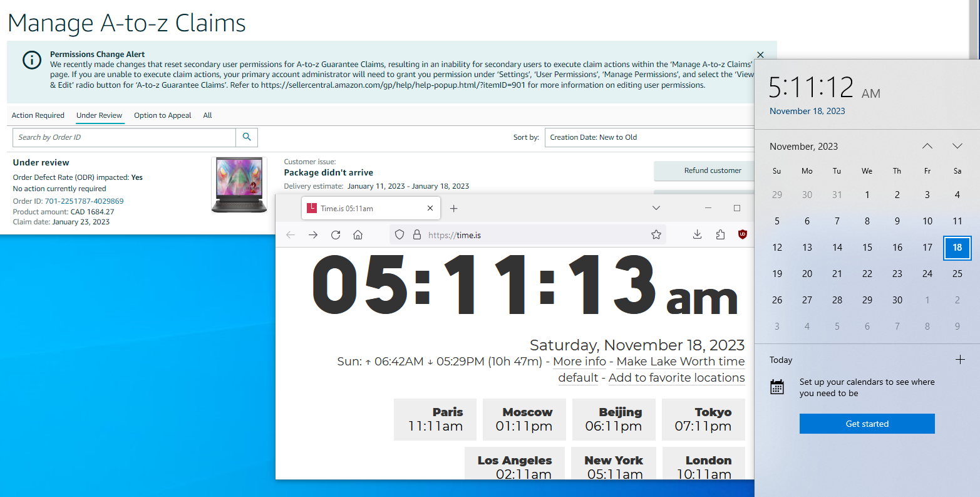Open the Tokyo time tile
Screen dimensions: 980x497
point(703,419)
